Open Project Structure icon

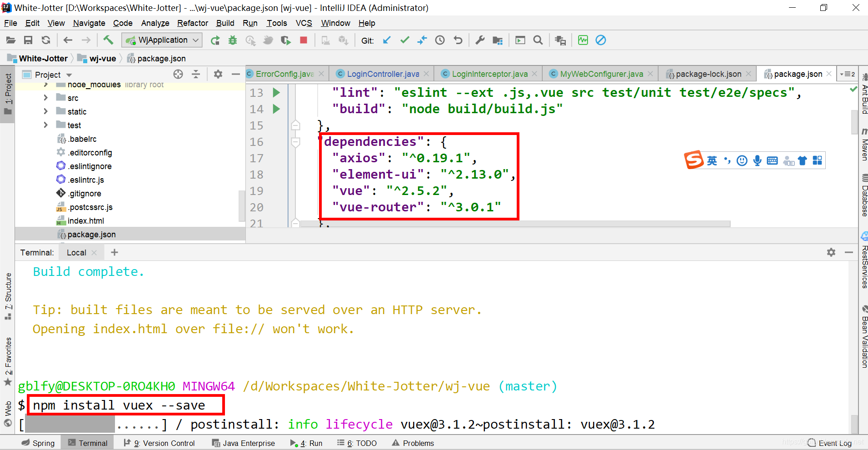click(x=498, y=40)
